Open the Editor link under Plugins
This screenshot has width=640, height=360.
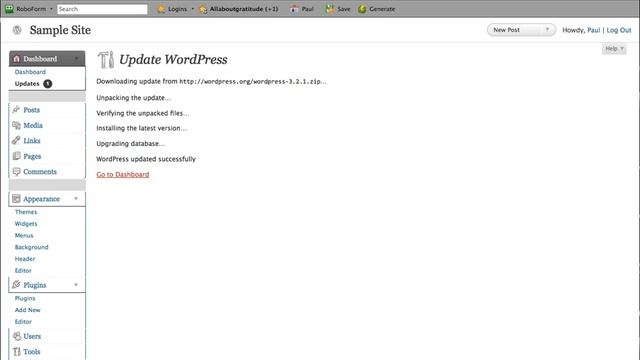coord(23,322)
